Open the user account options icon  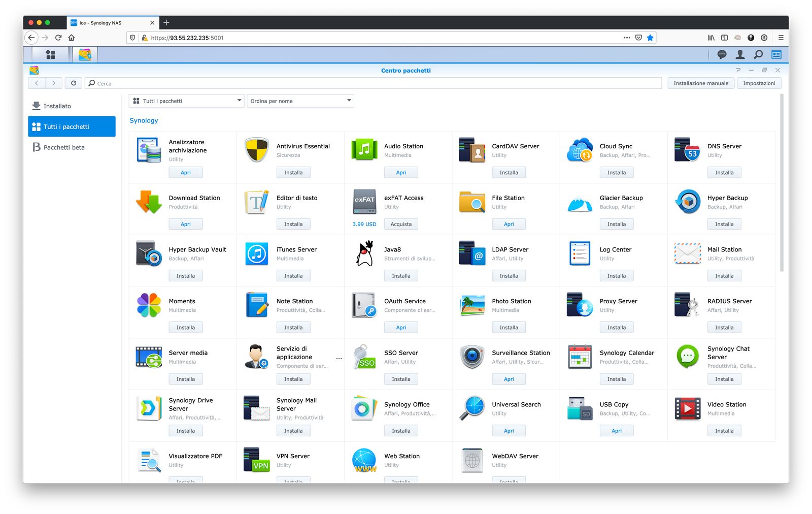pos(740,54)
